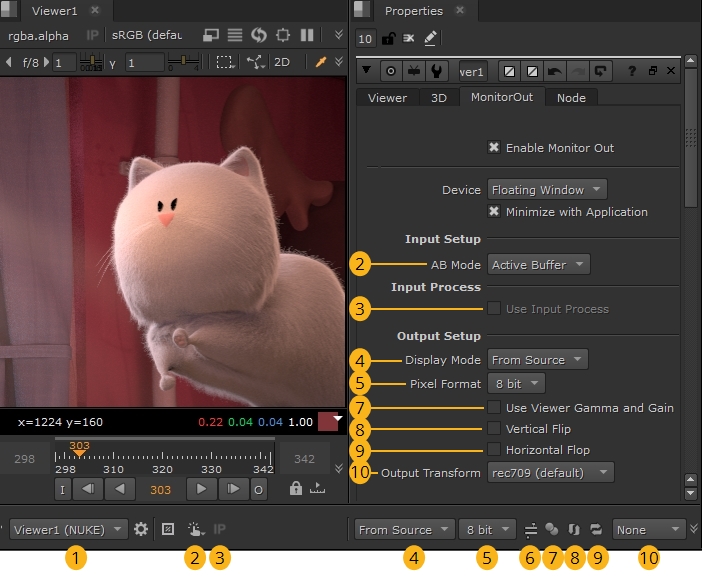Screen dimensions: 702x579
Task: Switch to the Node tab
Action: click(571, 98)
